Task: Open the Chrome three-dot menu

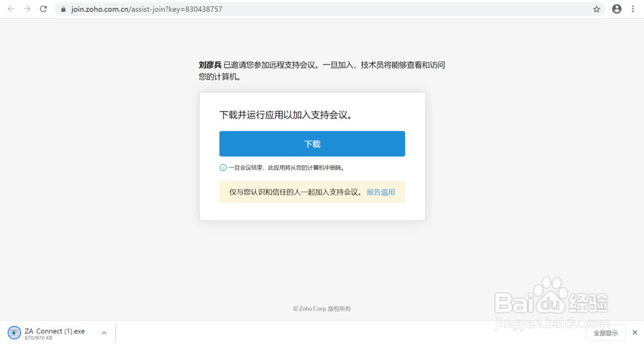Action: pyautogui.click(x=633, y=8)
